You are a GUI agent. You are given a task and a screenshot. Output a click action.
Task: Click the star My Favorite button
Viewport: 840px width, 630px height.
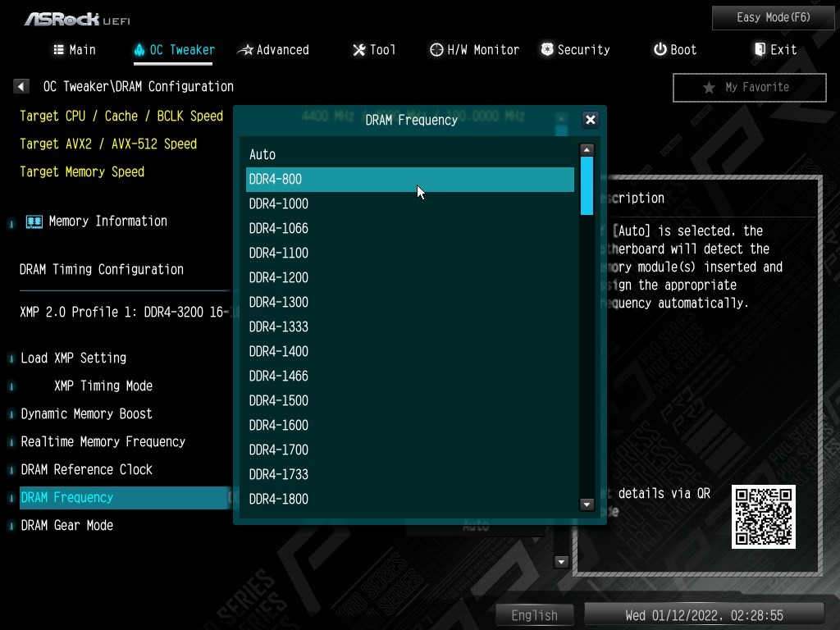click(748, 87)
